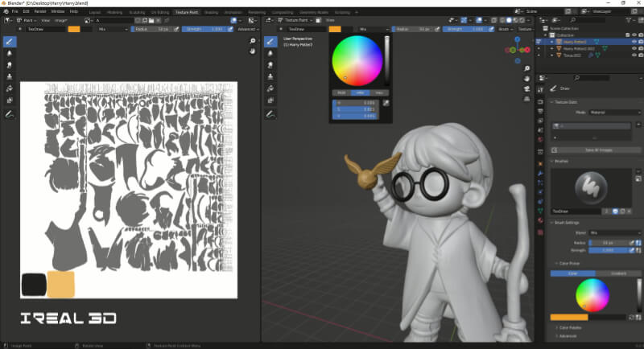The height and width of the screenshot is (349, 644).
Task: Select the Smear tool in image editor
Action: 10,65
